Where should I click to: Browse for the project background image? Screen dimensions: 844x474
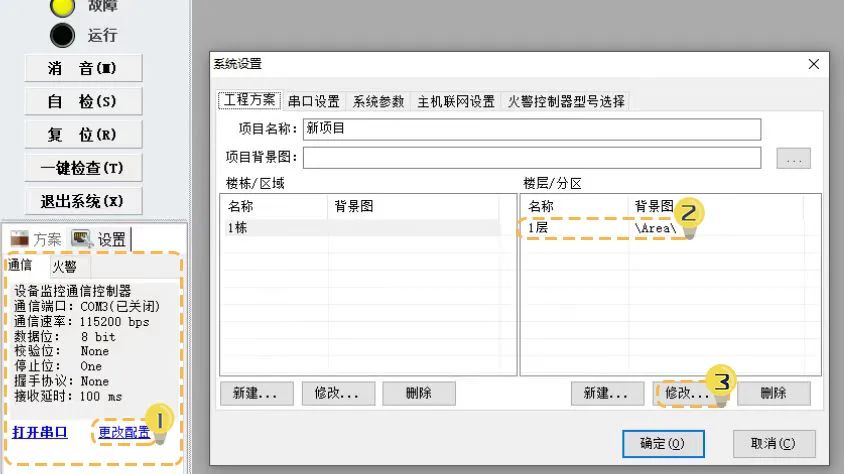(x=793, y=158)
